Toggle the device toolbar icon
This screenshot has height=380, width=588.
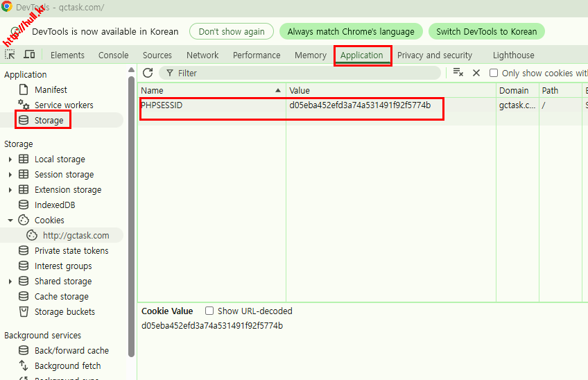pyautogui.click(x=29, y=55)
